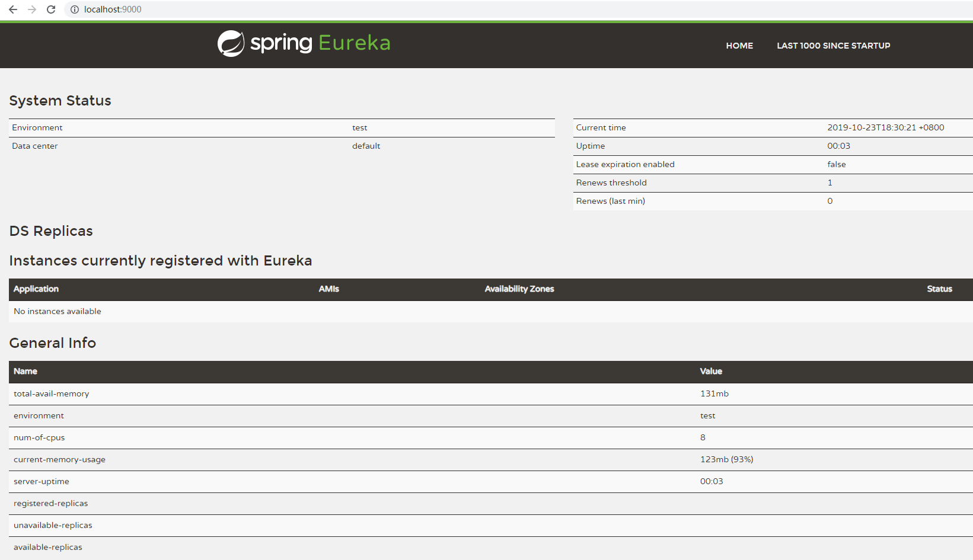Select the System Status heading

(60, 101)
